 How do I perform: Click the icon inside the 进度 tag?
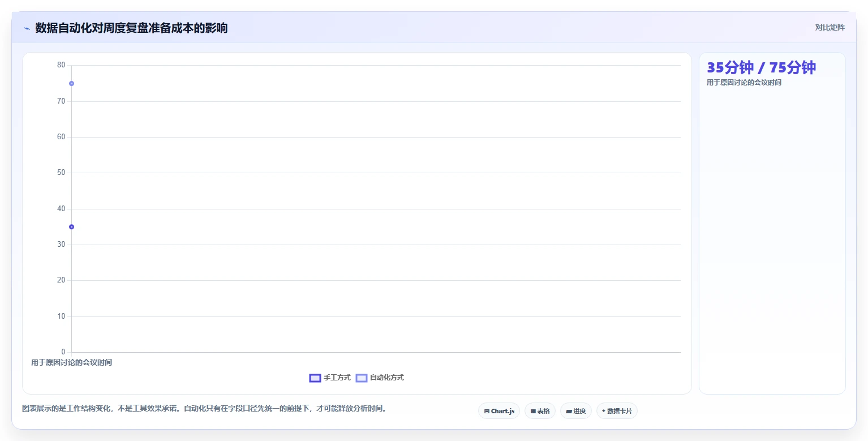tap(569, 412)
